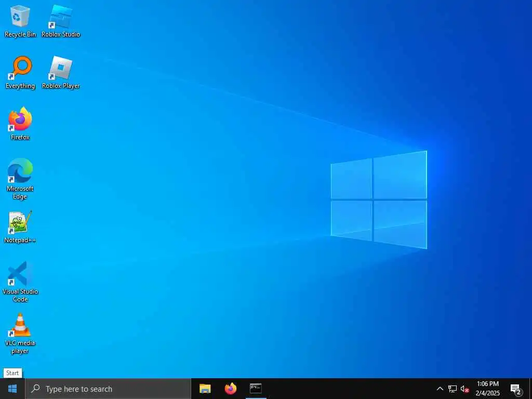Switch to the Command Prompt taskbar window

point(256,389)
